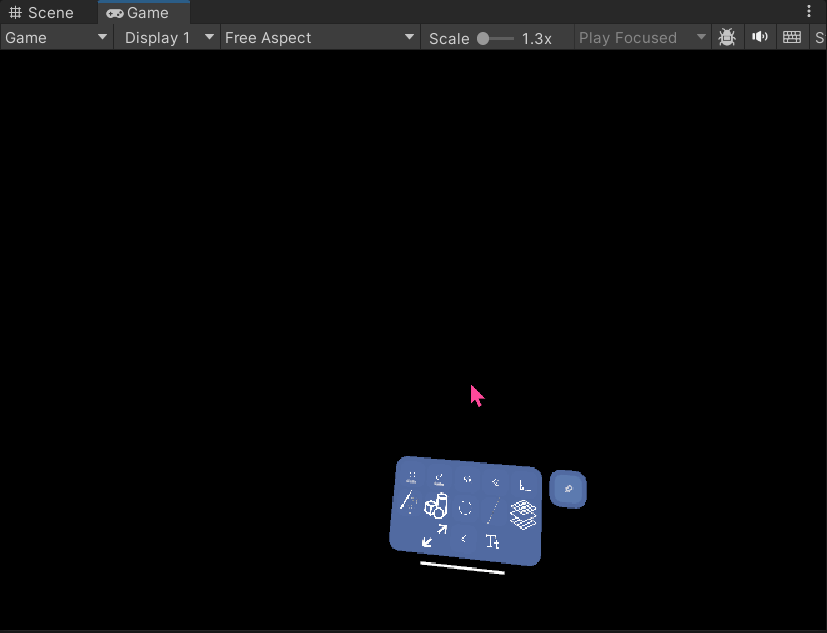The height and width of the screenshot is (633, 827).
Task: Select the pen drawing tool icon
Action: [407, 501]
